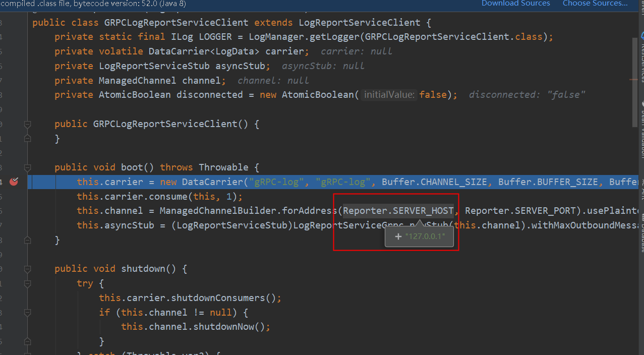Click the fold end marker closing the constructor

pos(28,138)
